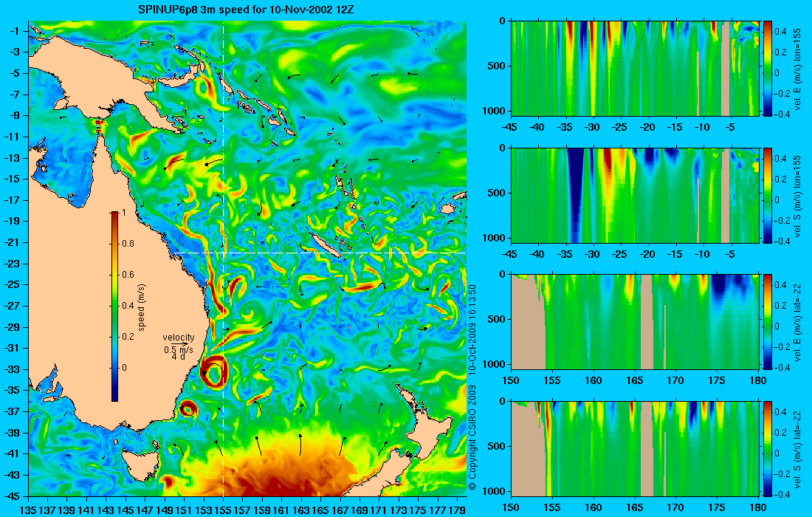
Task: Click the "167" longitude tick on the map axis
Action: point(340,510)
